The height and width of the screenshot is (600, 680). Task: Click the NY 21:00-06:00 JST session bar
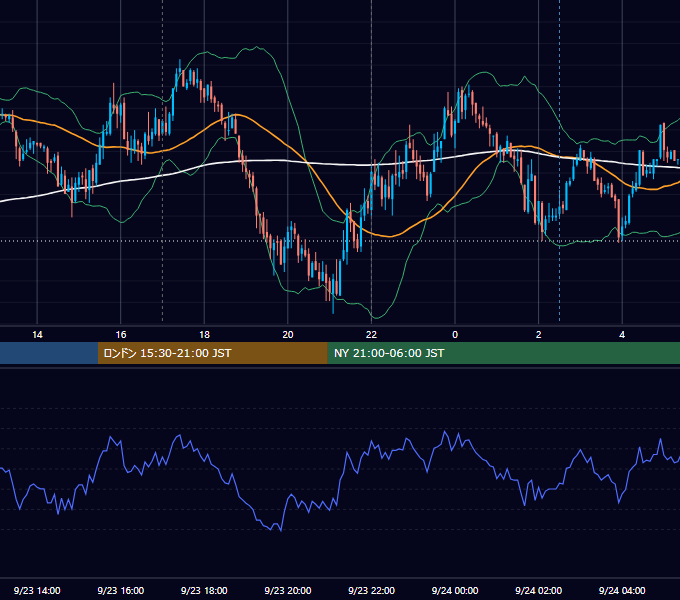pyautogui.click(x=503, y=353)
